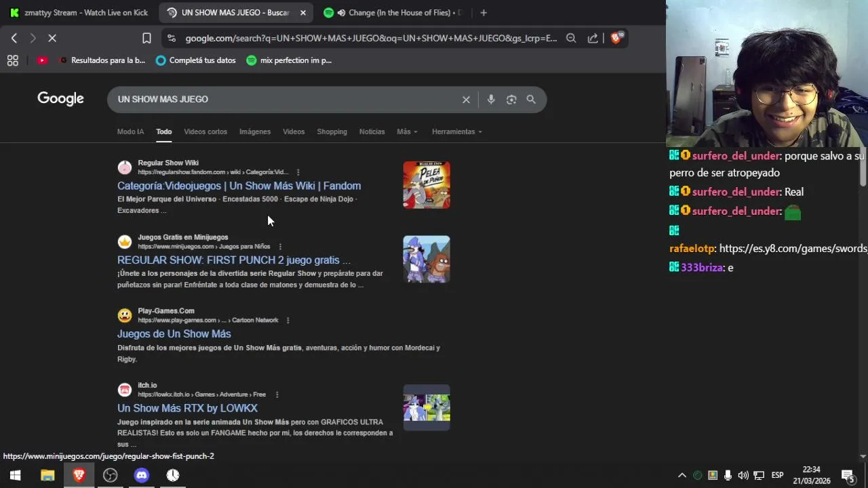Open more options for itch.io result

click(x=277, y=394)
